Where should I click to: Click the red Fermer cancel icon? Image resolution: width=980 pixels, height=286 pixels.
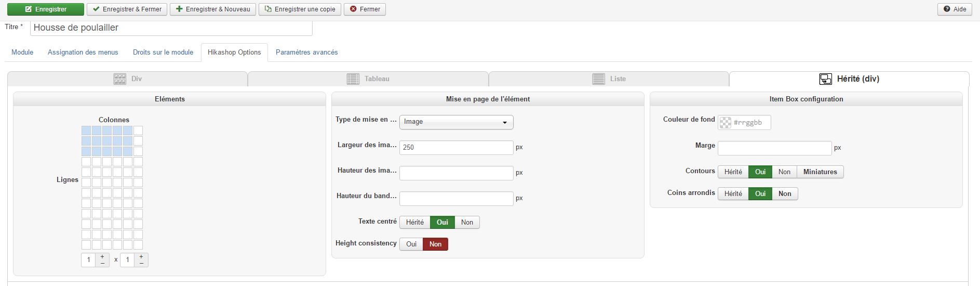coord(353,9)
